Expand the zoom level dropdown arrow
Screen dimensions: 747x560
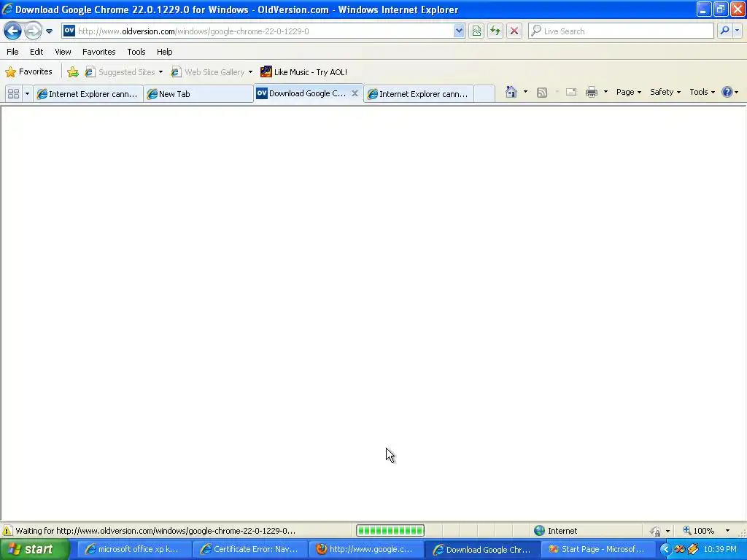click(x=727, y=531)
